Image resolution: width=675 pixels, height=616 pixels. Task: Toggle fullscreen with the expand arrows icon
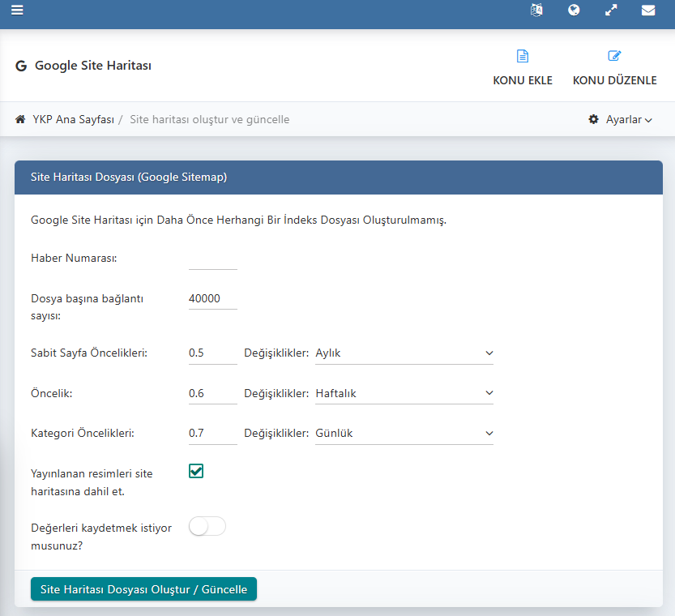611,11
